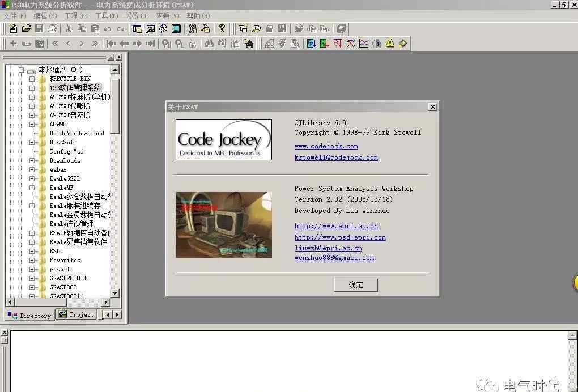The height and width of the screenshot is (392, 578).
Task: Close the 关于PSAW dialog
Action: pyautogui.click(x=433, y=107)
